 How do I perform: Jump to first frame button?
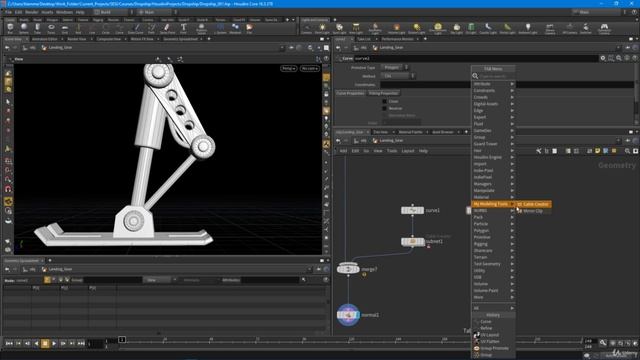pos(9,344)
